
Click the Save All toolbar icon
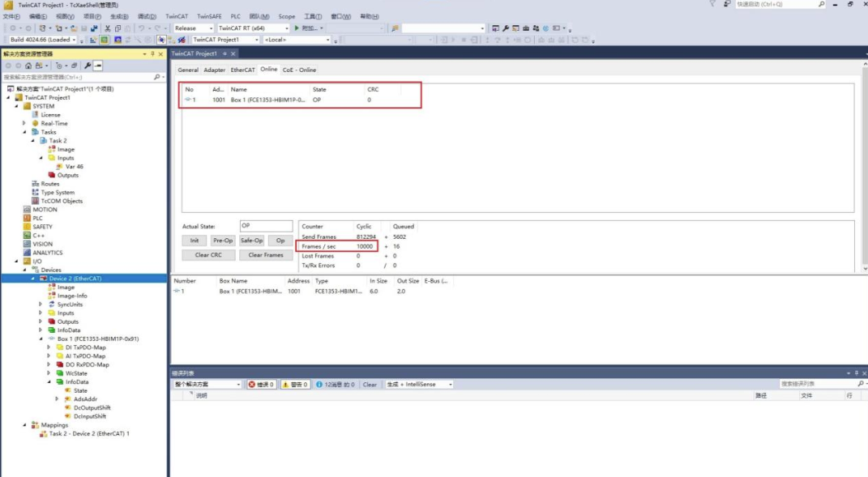click(94, 28)
